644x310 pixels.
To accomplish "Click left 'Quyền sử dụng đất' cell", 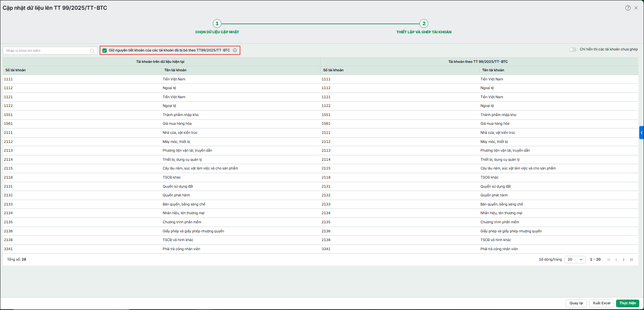I will 178,187.
